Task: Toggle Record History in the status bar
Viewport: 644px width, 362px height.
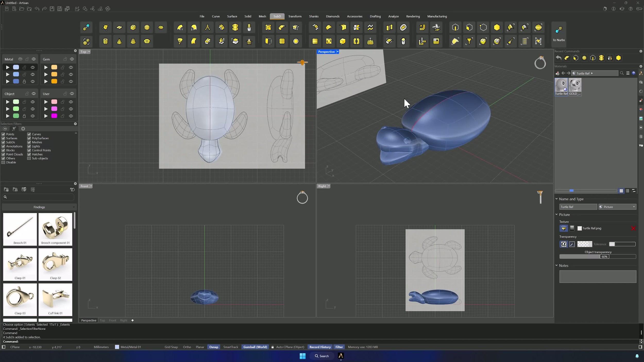Action: tap(320, 347)
